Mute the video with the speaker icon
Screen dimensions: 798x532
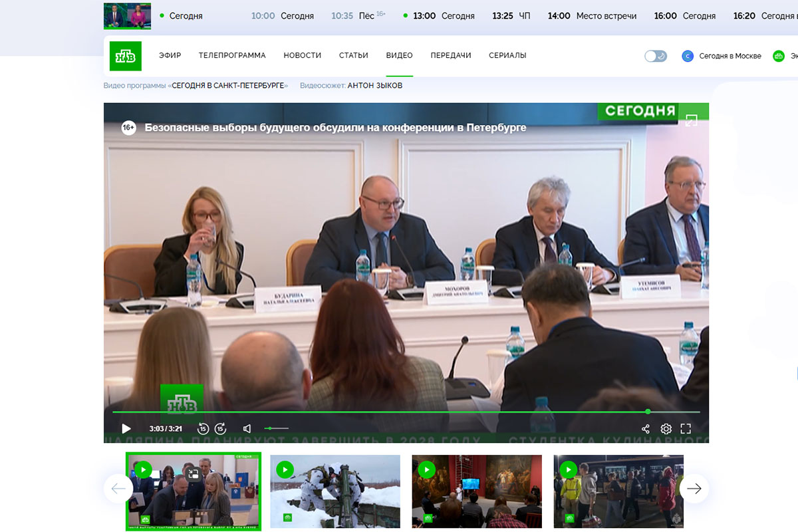tap(247, 429)
